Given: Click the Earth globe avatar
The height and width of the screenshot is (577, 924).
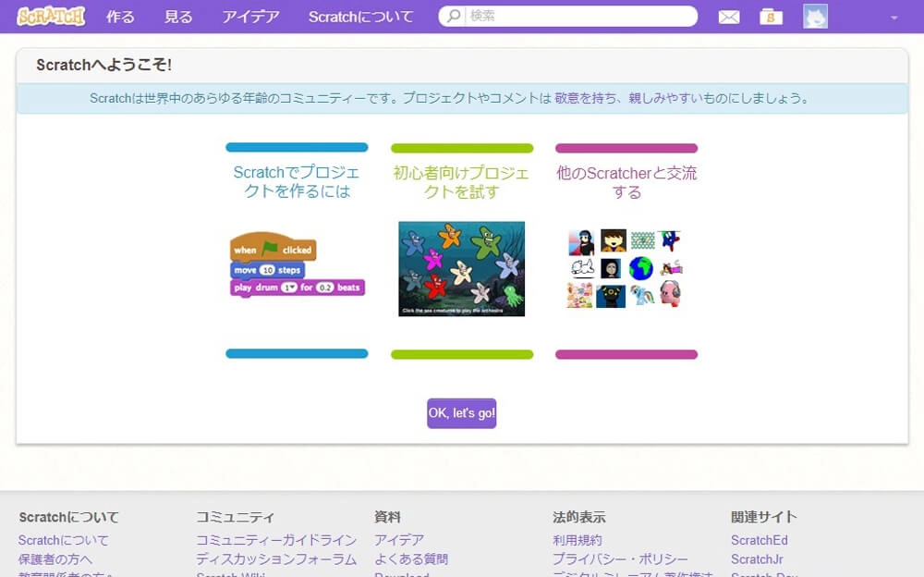Looking at the screenshot, I should click(640, 268).
